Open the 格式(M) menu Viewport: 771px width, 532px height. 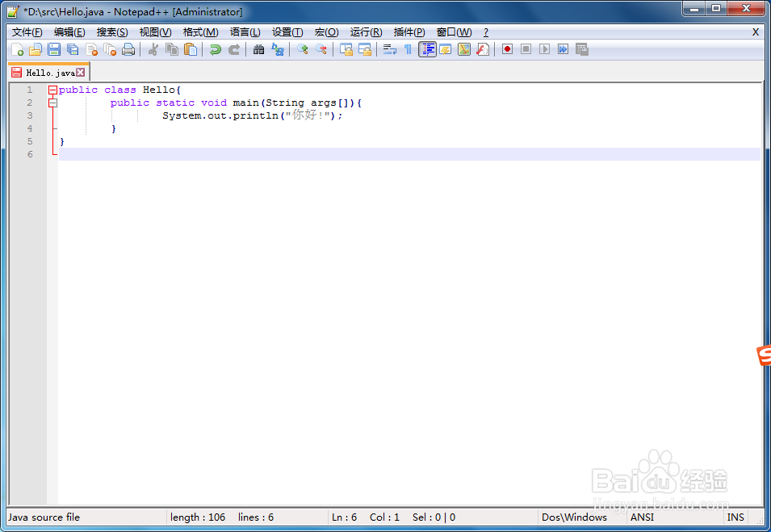click(200, 32)
